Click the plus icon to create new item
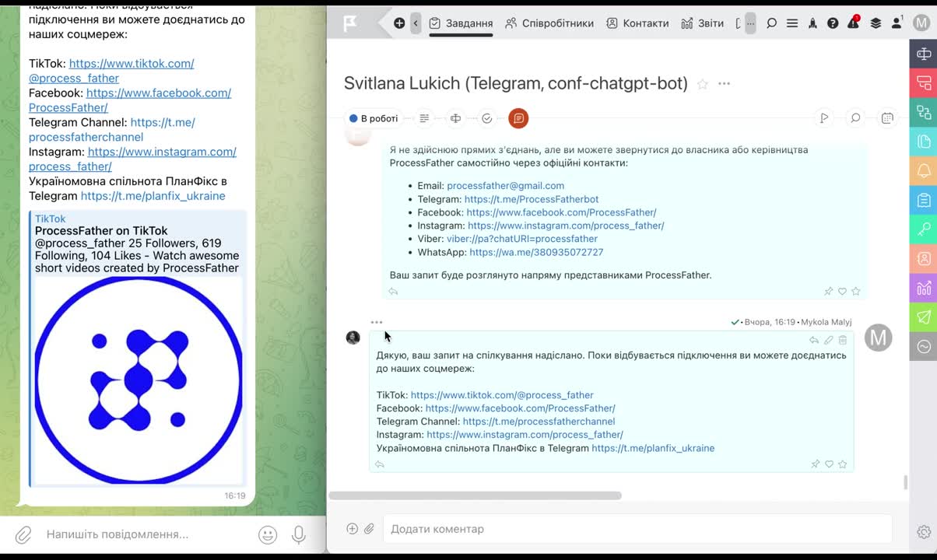The width and height of the screenshot is (937, 560). pyautogui.click(x=399, y=23)
